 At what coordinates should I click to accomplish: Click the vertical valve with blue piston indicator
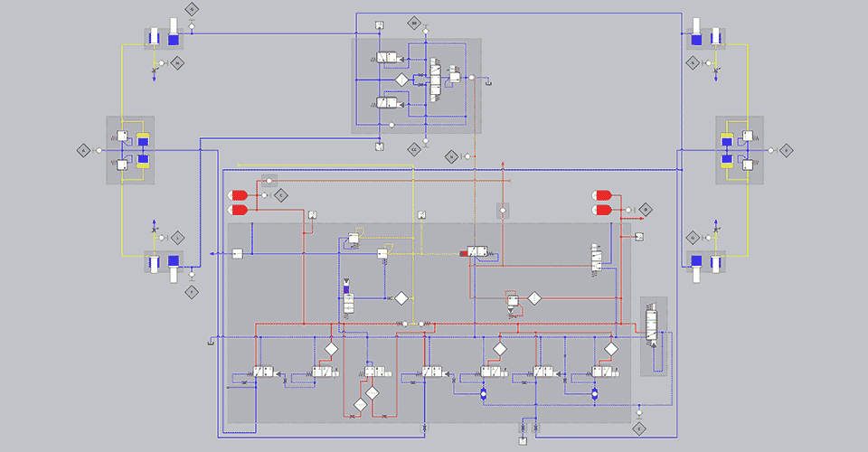(347, 299)
